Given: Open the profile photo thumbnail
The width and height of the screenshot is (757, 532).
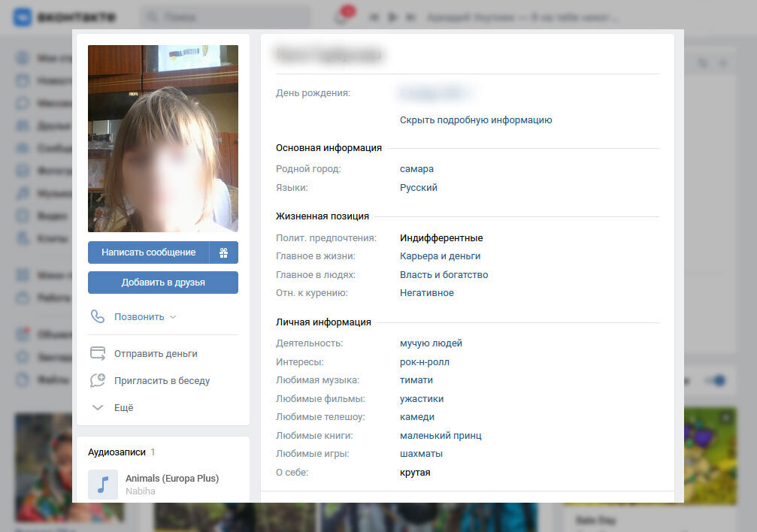Looking at the screenshot, I should point(162,138).
